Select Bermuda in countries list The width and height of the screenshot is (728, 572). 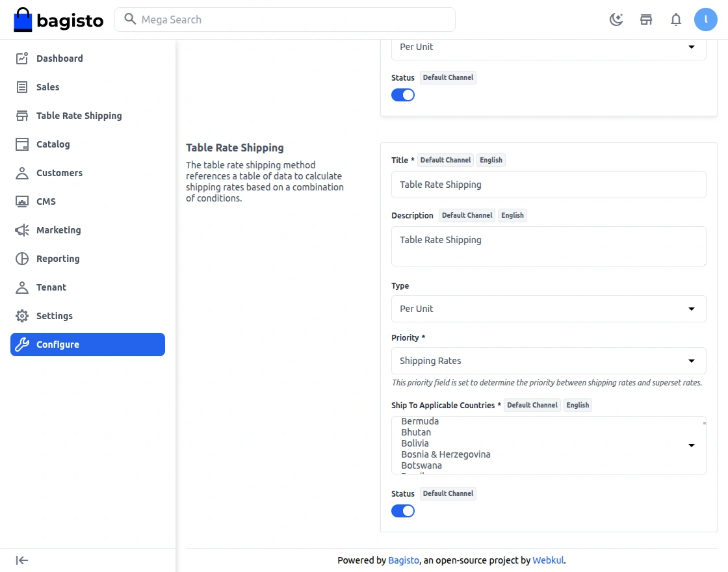point(420,421)
